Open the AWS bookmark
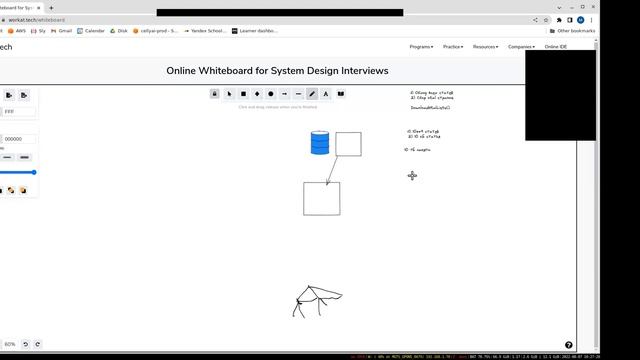The height and width of the screenshot is (360, 640). pos(17,31)
